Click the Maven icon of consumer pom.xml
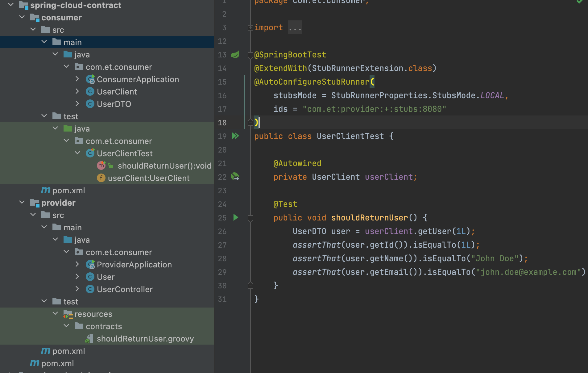Viewport: 588px width, 373px height. (x=46, y=191)
